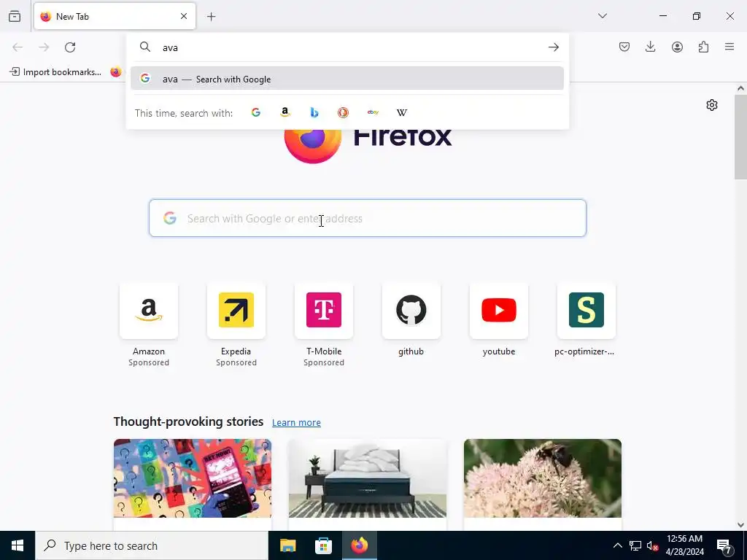Open the bee on flower story

(543, 484)
